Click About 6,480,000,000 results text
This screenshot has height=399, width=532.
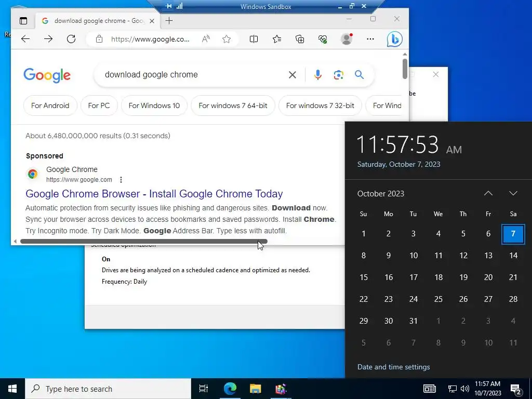coord(98,136)
